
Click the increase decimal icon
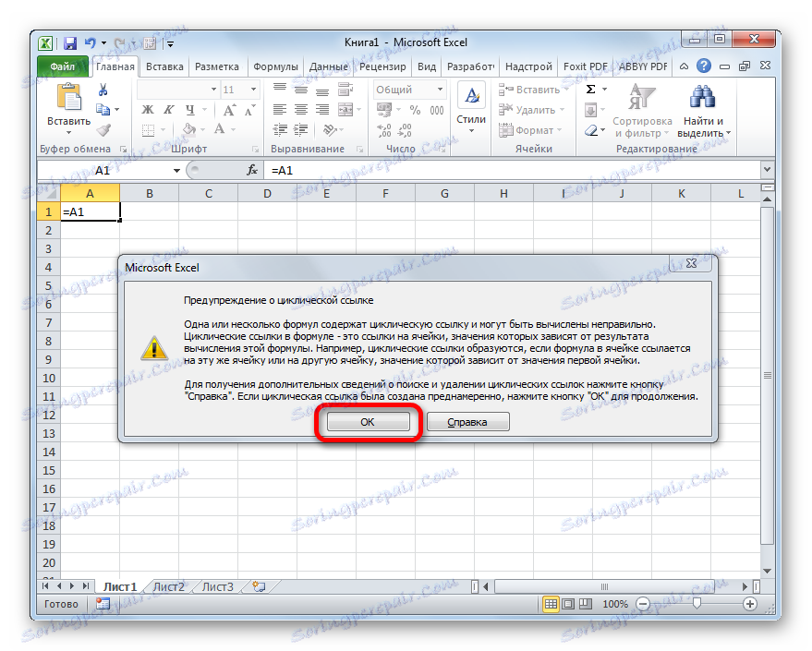point(384,130)
